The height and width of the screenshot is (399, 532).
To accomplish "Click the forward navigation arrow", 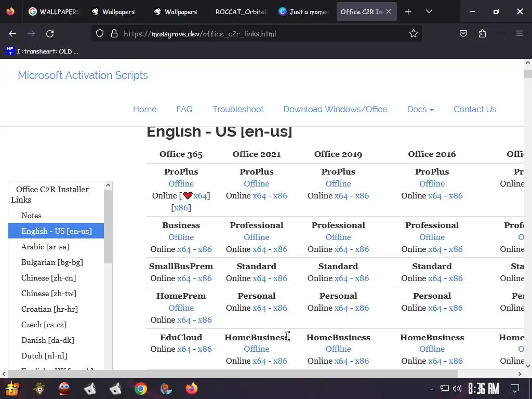I will (31, 34).
